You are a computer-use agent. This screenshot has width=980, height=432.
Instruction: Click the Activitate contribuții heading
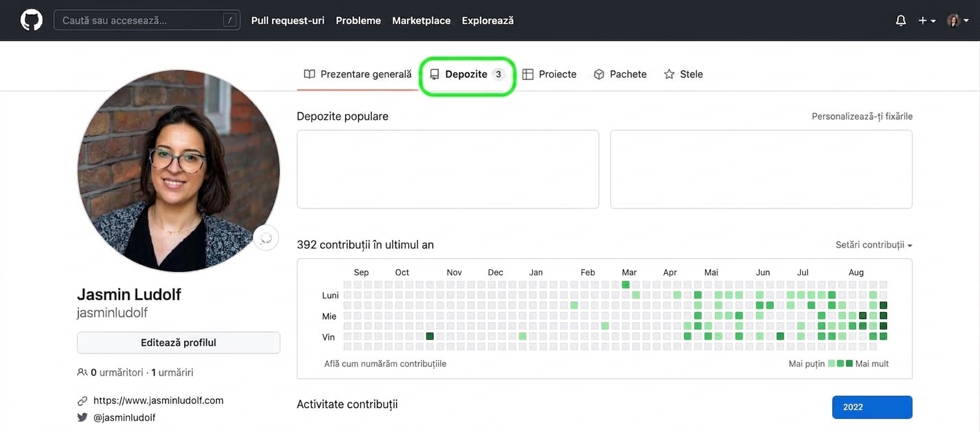pos(347,404)
